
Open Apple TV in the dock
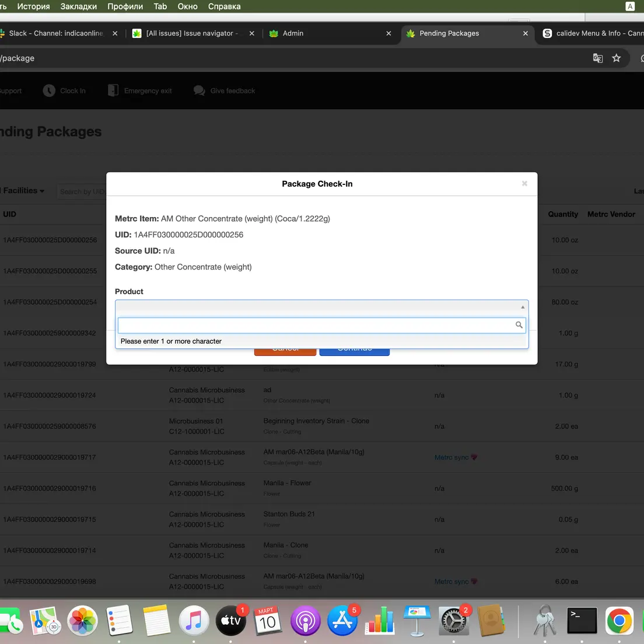click(x=231, y=621)
